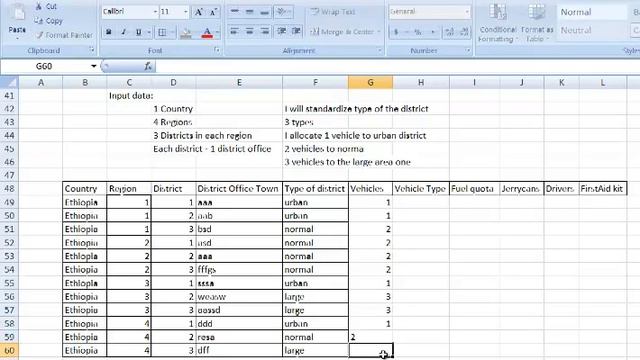Click the Orientation text-angle icon
This screenshot has height=360, width=640.
point(281,12)
